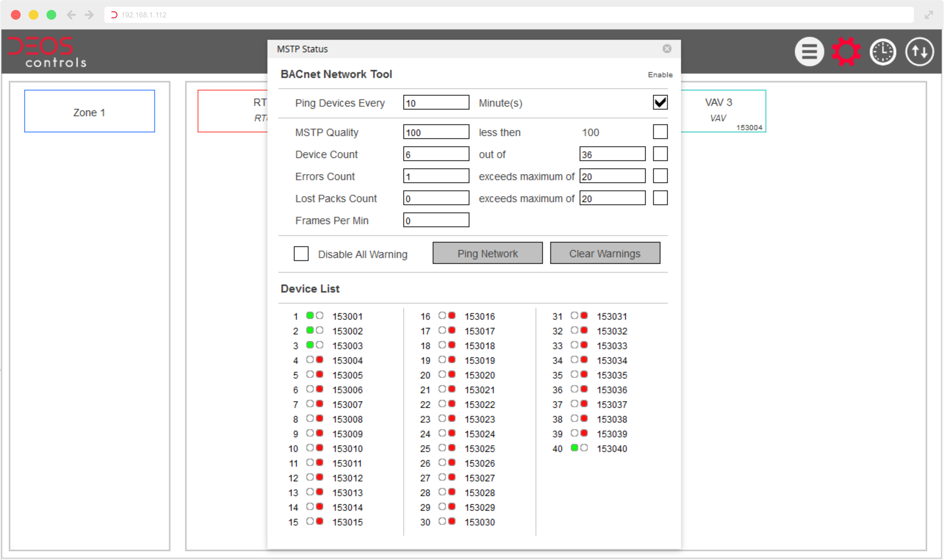944x560 pixels.
Task: Click the expand window icon
Action: coord(928,15)
